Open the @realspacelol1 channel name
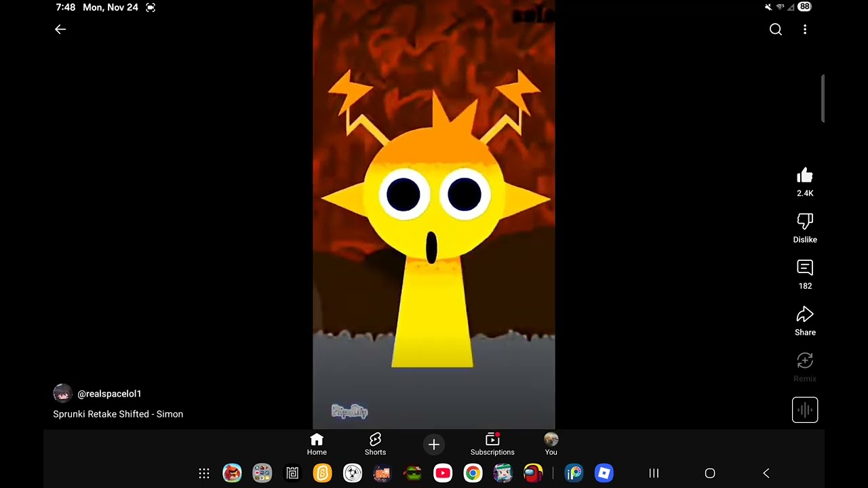 [x=109, y=394]
